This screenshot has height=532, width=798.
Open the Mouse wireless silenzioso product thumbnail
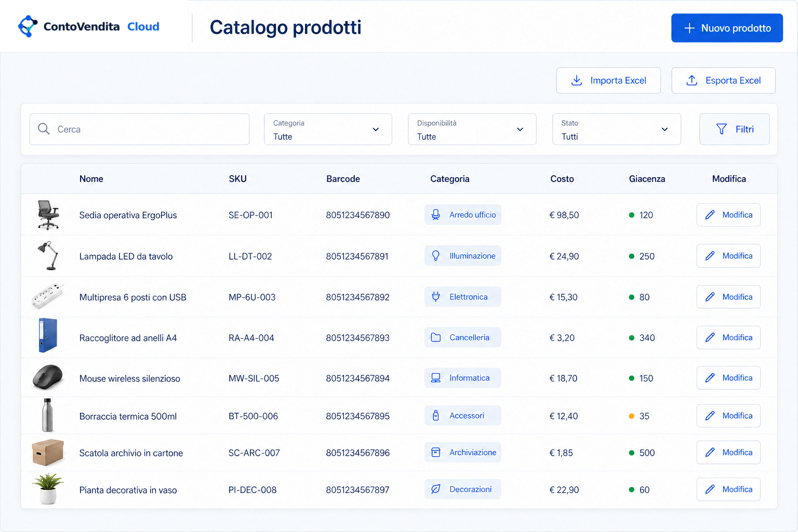47,377
